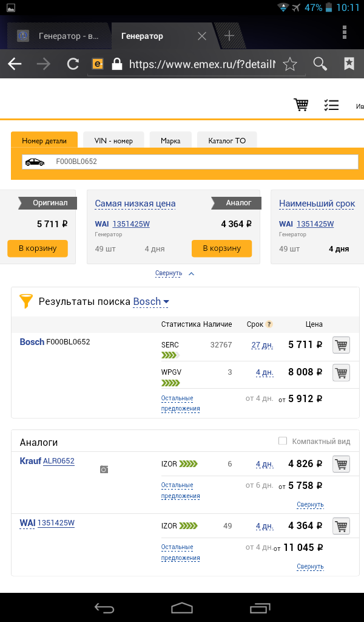Bookmark page with the star icon
Viewport: 364px width, 622px height.
290,64
